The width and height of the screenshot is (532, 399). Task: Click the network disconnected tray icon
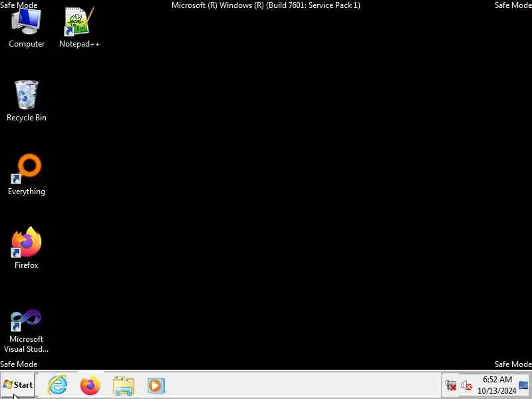pyautogui.click(x=451, y=386)
